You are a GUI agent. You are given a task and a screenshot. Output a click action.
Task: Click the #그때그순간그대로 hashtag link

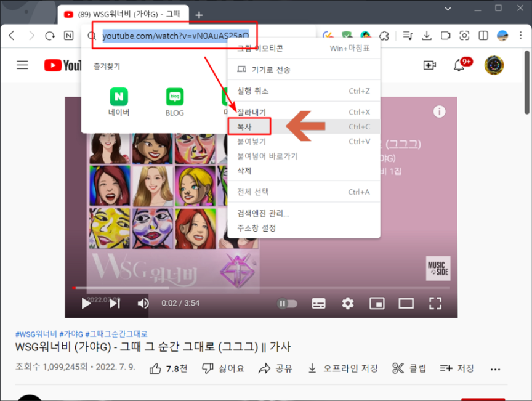116,334
